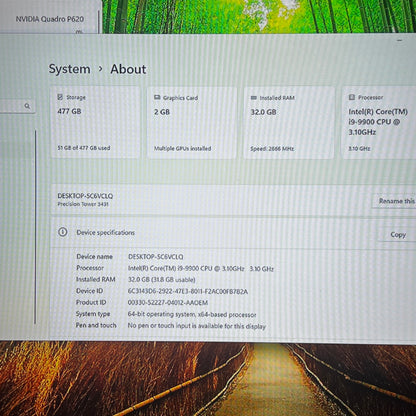Image resolution: width=416 pixels, height=416 pixels.
Task: Click the Device specifications info icon
Action: point(63,232)
